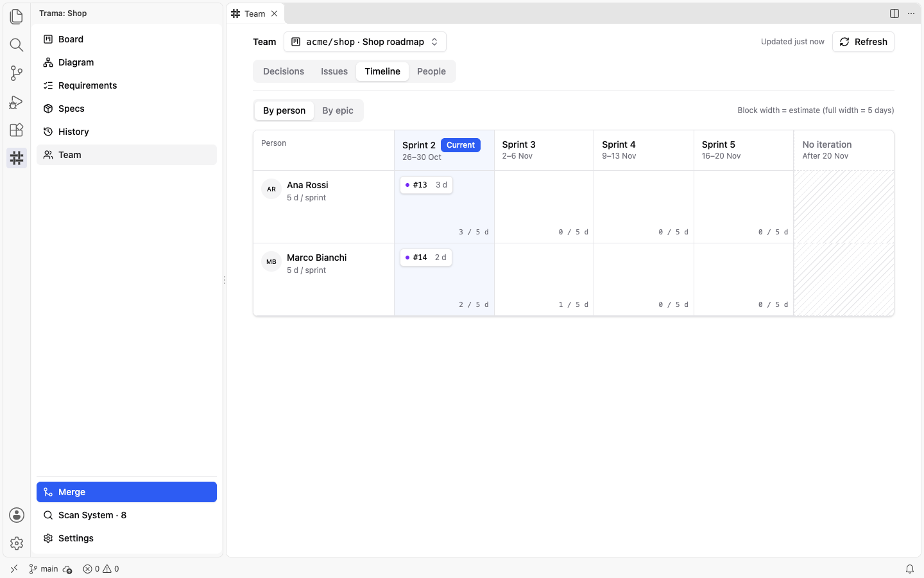Click Ana Rossi's name
The height and width of the screenshot is (578, 924).
tap(307, 185)
